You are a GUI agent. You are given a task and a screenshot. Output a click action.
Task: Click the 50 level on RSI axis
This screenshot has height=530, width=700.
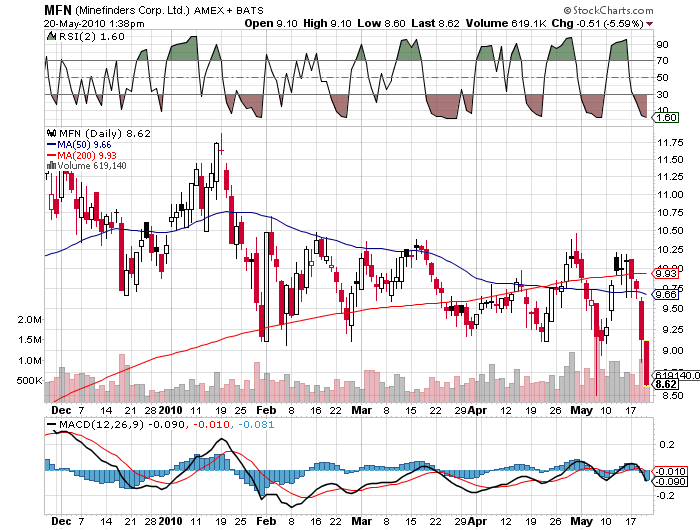662,78
